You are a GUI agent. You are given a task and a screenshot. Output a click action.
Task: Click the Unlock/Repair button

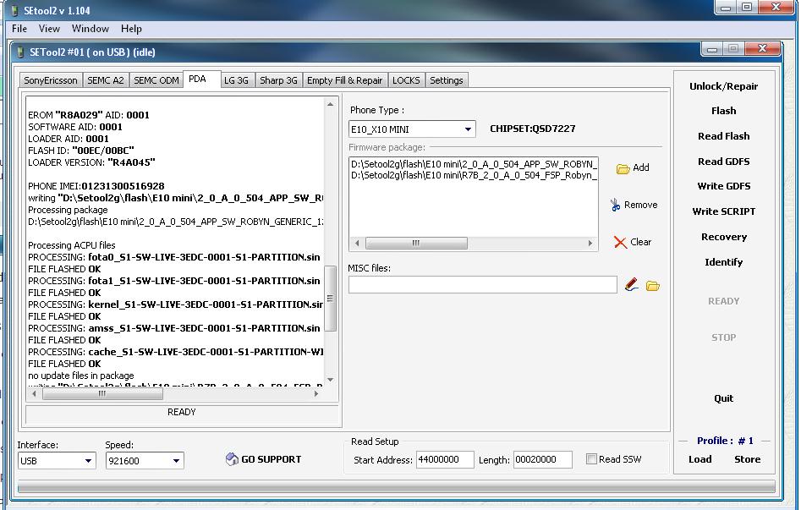[723, 86]
